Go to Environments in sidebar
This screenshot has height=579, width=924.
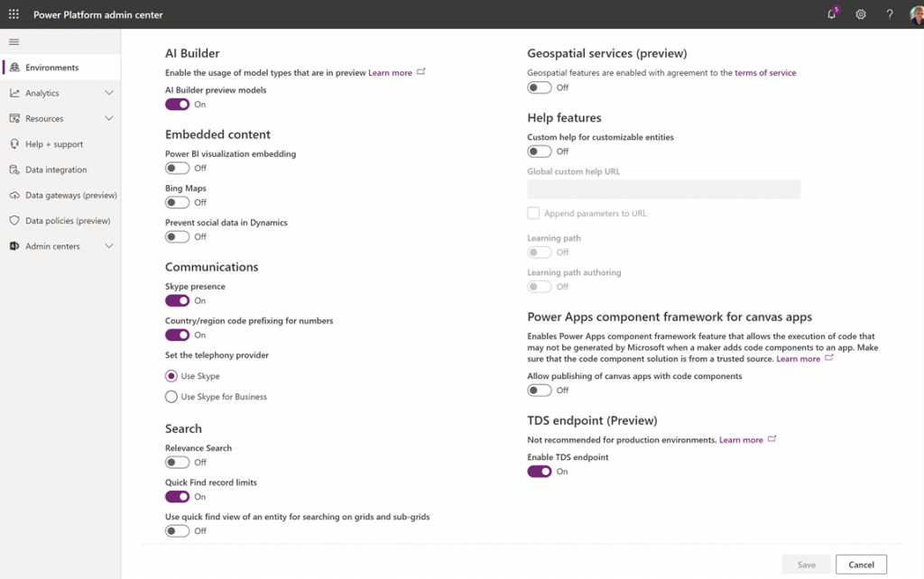[51, 68]
